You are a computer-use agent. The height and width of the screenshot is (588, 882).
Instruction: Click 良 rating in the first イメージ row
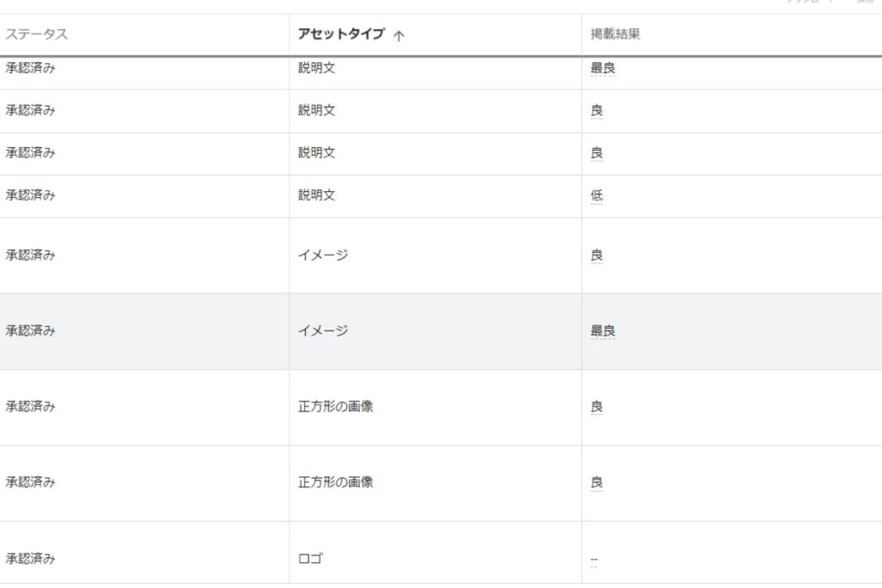(597, 256)
